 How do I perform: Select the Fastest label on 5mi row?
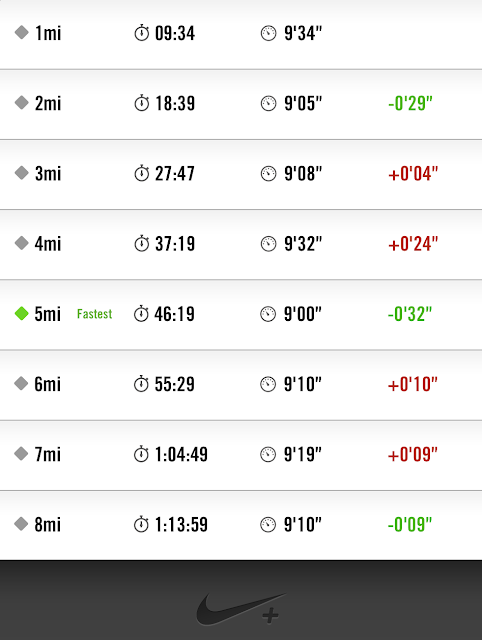[94, 314]
